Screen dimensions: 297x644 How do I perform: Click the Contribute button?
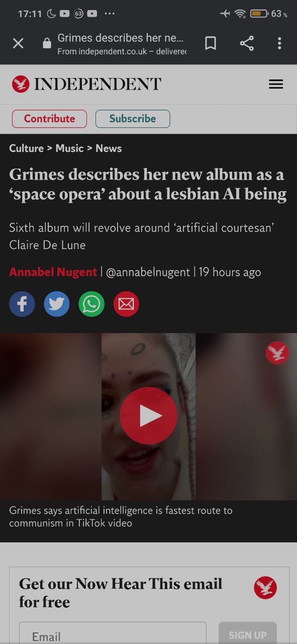[x=49, y=119]
